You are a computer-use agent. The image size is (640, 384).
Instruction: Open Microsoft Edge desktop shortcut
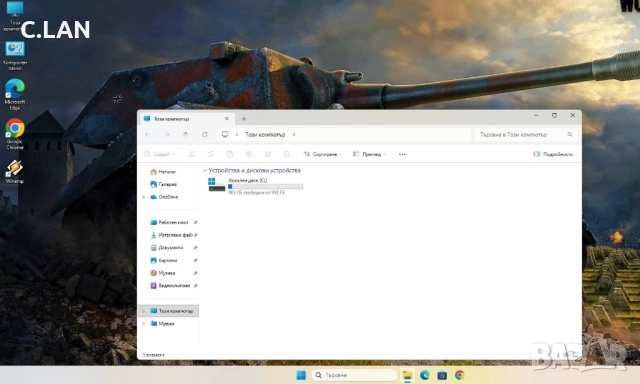pyautogui.click(x=15, y=95)
